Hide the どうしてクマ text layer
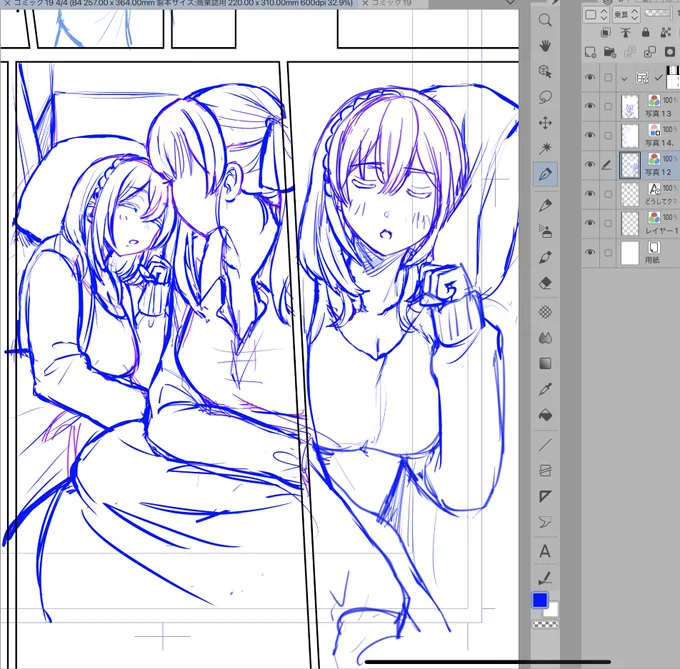Image resolution: width=680 pixels, height=669 pixels. (590, 194)
